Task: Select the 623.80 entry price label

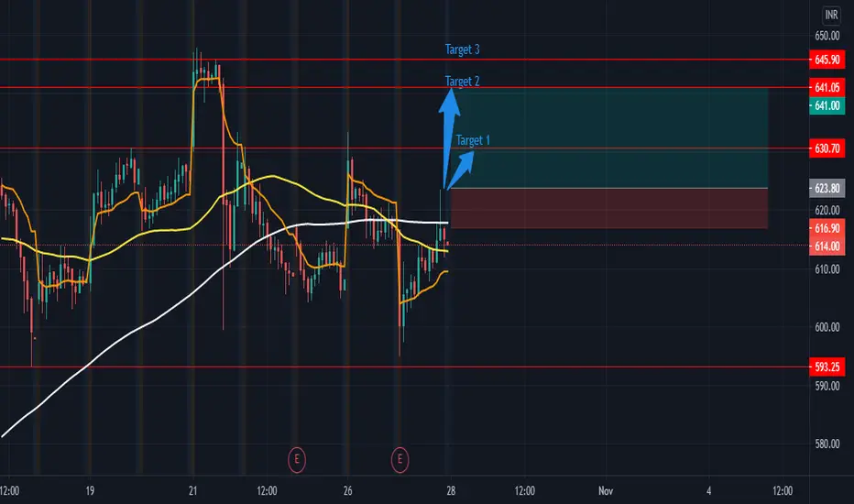Action: click(827, 189)
